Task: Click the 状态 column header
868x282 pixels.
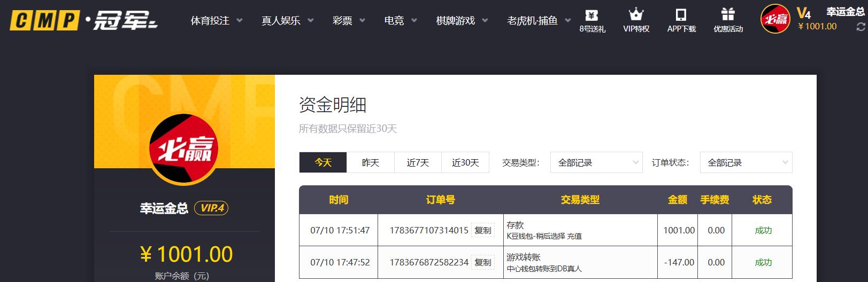Action: tap(762, 200)
